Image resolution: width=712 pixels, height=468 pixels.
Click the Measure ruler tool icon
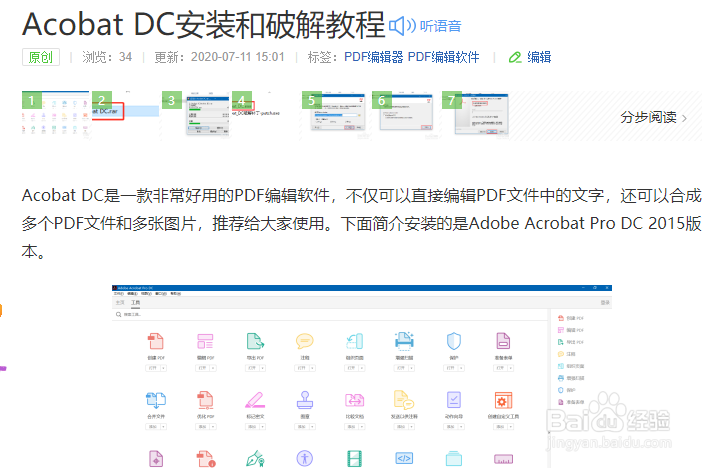pos(503,459)
